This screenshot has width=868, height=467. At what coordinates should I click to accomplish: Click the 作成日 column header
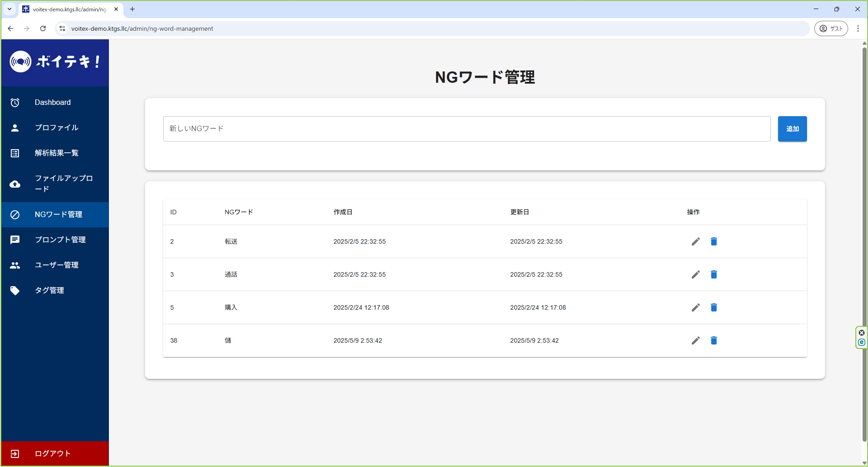(x=343, y=212)
